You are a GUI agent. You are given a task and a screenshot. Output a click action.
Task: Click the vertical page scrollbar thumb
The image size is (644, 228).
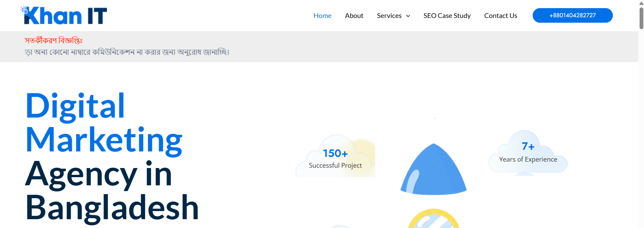pyautogui.click(x=641, y=19)
